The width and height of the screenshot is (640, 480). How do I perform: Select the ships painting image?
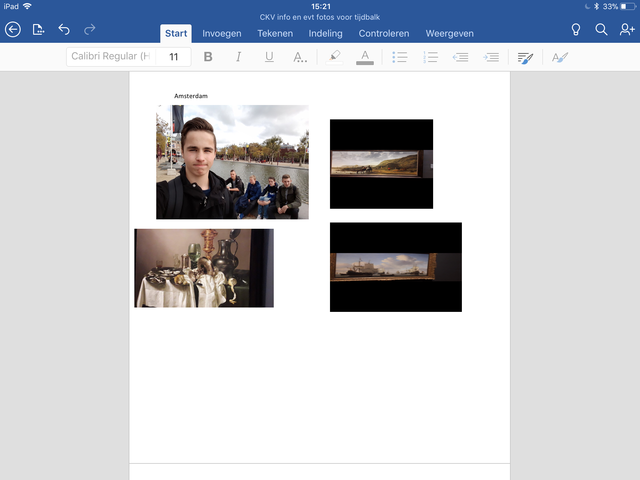(x=396, y=267)
